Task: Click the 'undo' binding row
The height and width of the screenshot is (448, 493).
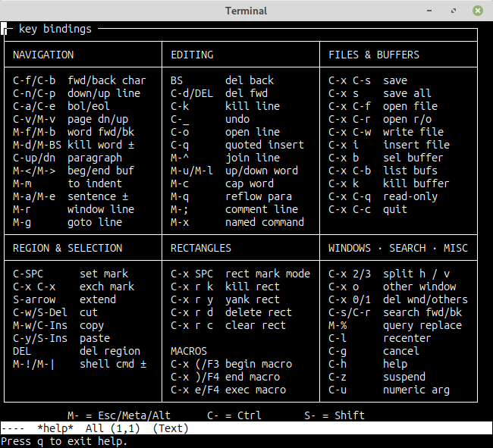Action: (210, 119)
